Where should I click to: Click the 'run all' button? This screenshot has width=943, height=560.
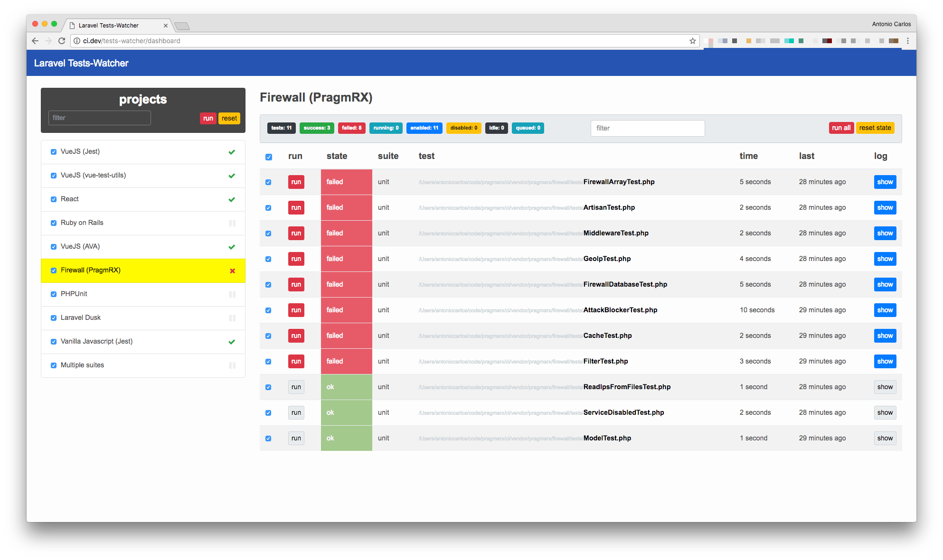tap(841, 128)
